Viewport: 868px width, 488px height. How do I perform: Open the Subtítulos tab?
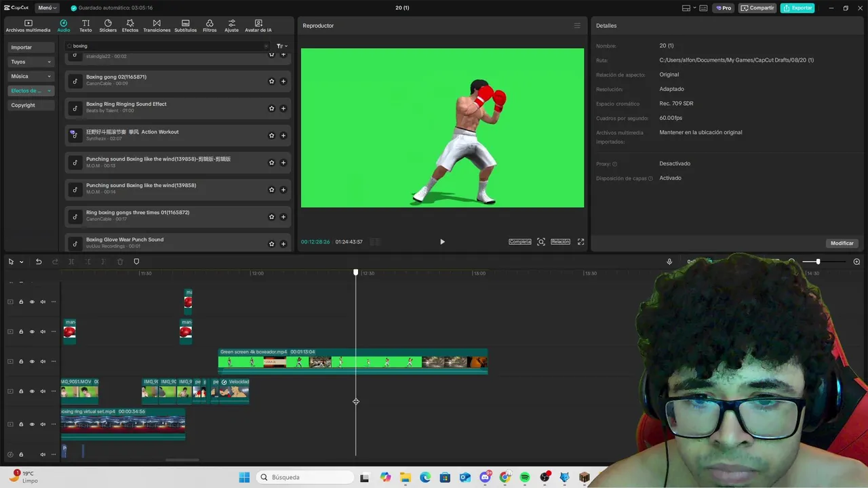pyautogui.click(x=185, y=26)
